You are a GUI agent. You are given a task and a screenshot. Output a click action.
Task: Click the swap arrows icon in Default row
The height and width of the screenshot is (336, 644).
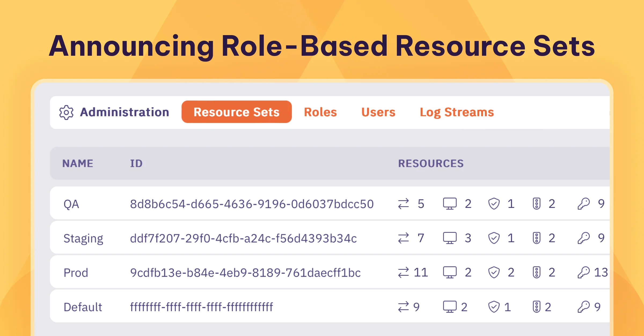[404, 307]
